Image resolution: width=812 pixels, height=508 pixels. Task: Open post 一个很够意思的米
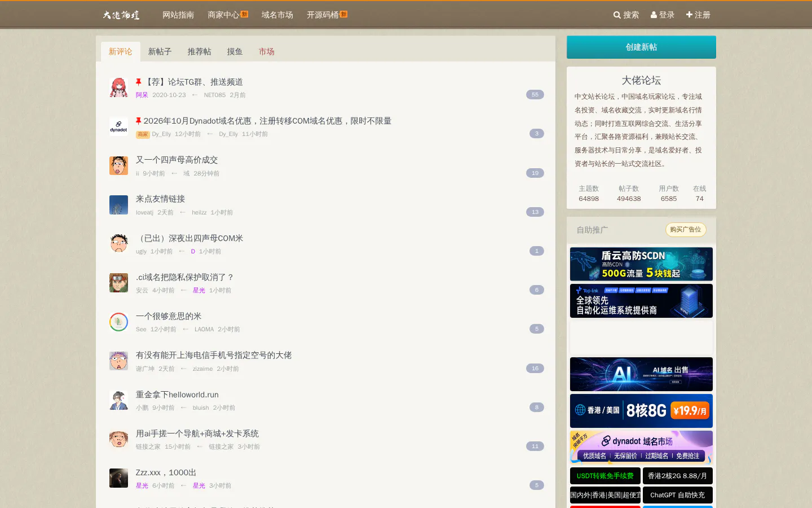169,316
